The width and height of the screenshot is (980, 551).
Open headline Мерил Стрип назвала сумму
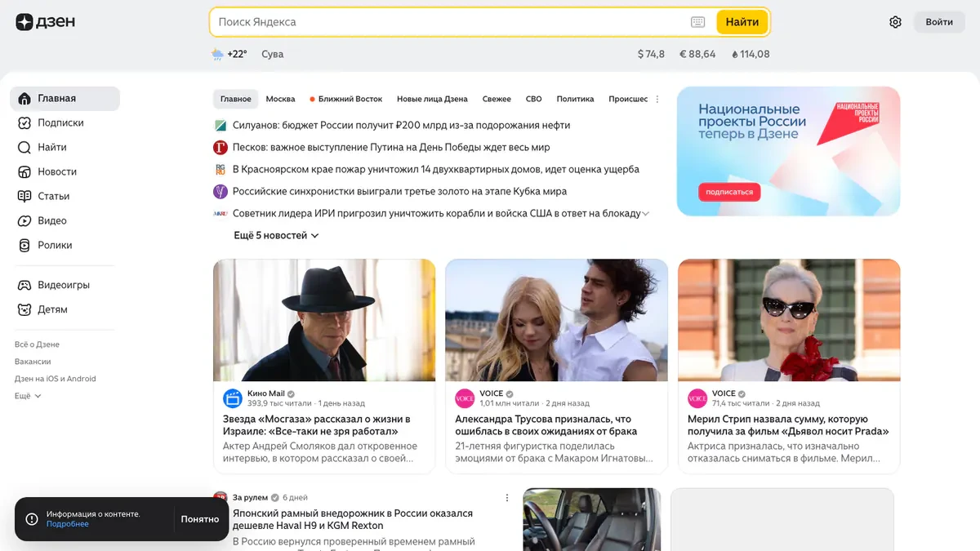[788, 424]
